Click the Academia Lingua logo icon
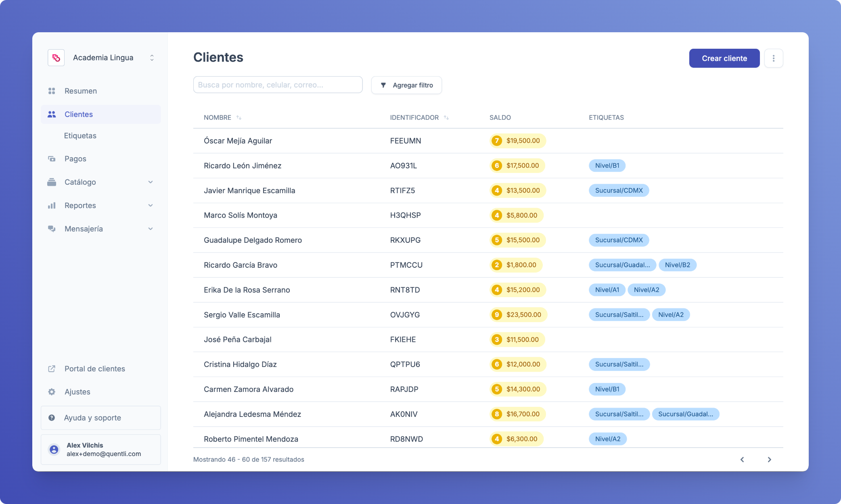 (56, 58)
